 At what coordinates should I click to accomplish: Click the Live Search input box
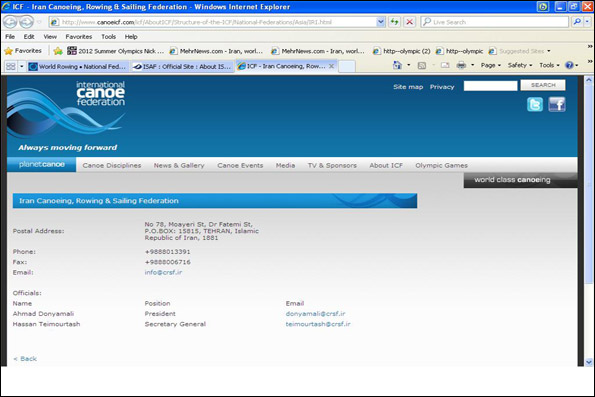point(495,22)
